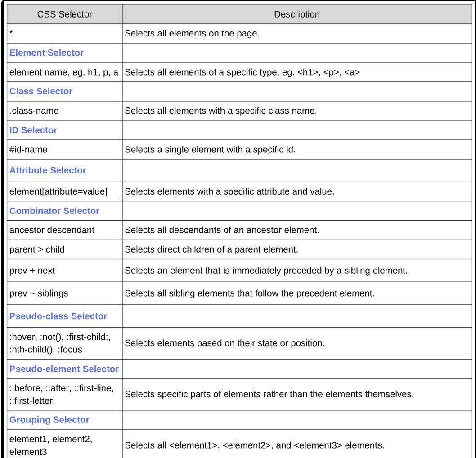Open the Pseudo-element Selector link
The height and width of the screenshot is (458, 476).
click(x=64, y=369)
